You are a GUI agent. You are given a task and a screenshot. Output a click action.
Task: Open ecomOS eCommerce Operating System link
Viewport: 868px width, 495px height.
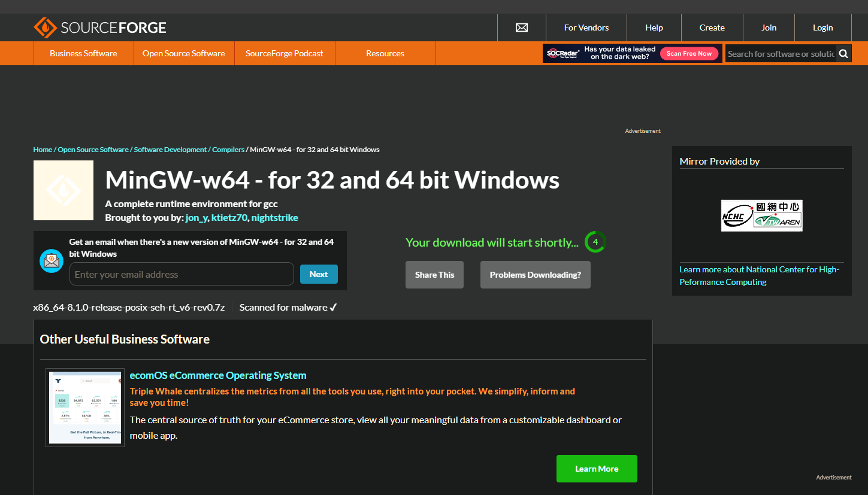pyautogui.click(x=218, y=375)
